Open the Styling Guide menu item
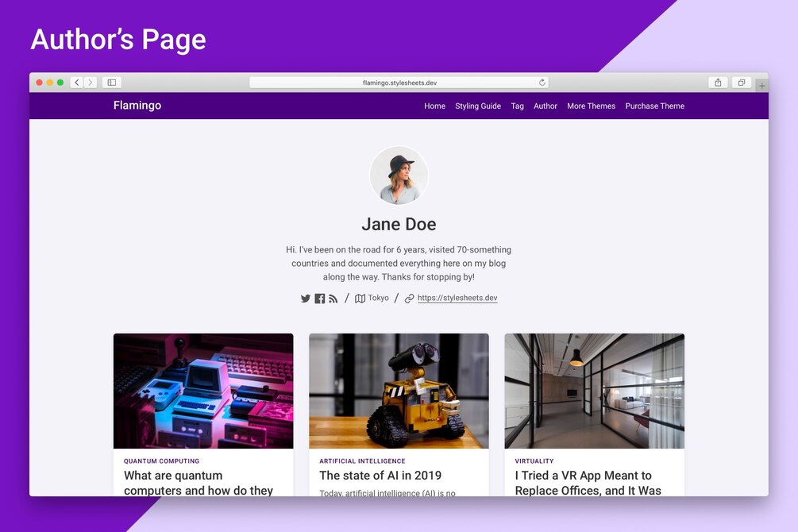 pyautogui.click(x=478, y=106)
